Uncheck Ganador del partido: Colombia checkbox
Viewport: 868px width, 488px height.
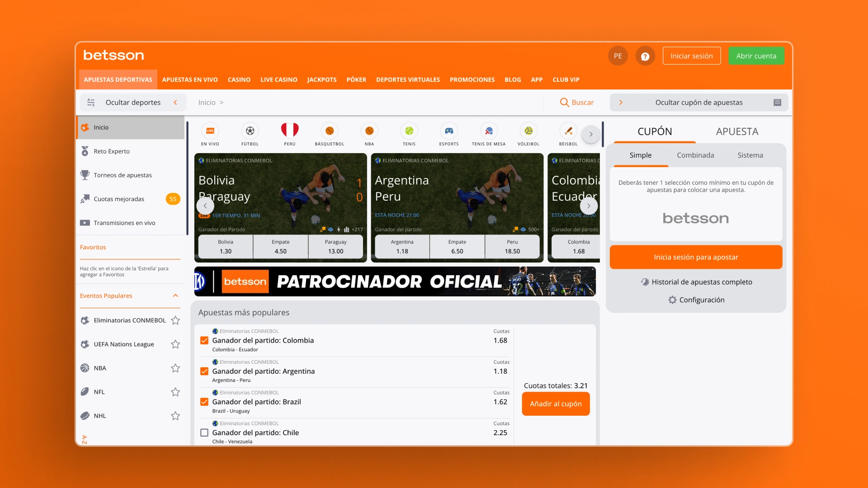point(204,341)
